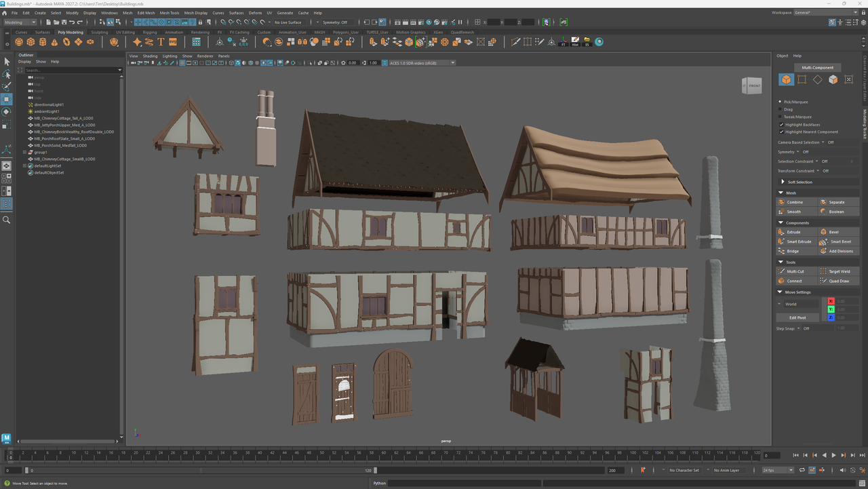The width and height of the screenshot is (868, 489).
Task: Choose the Paint Selection tool
Action: (x=7, y=86)
